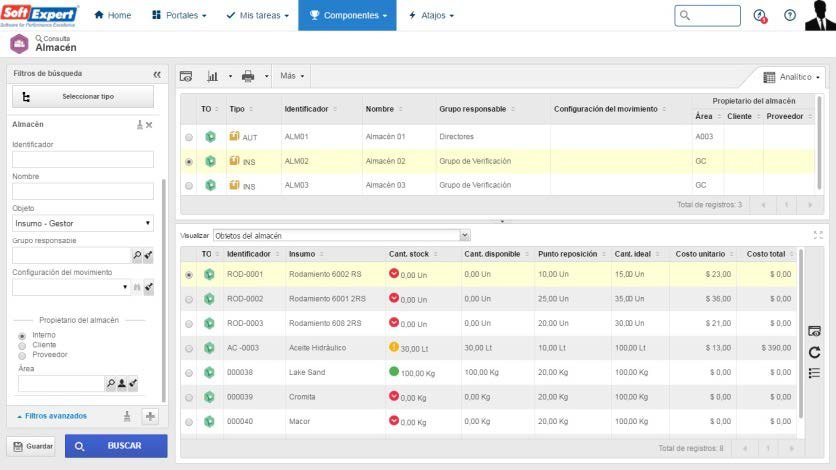Select the radio button for row ALM01
836x470 pixels.
pyautogui.click(x=189, y=137)
